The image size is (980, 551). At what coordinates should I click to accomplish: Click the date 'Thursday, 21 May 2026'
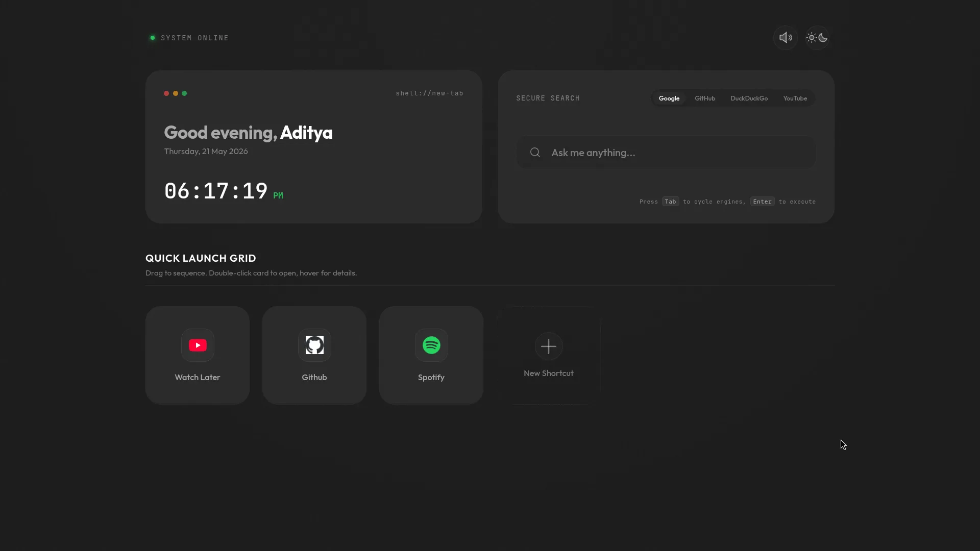click(206, 152)
